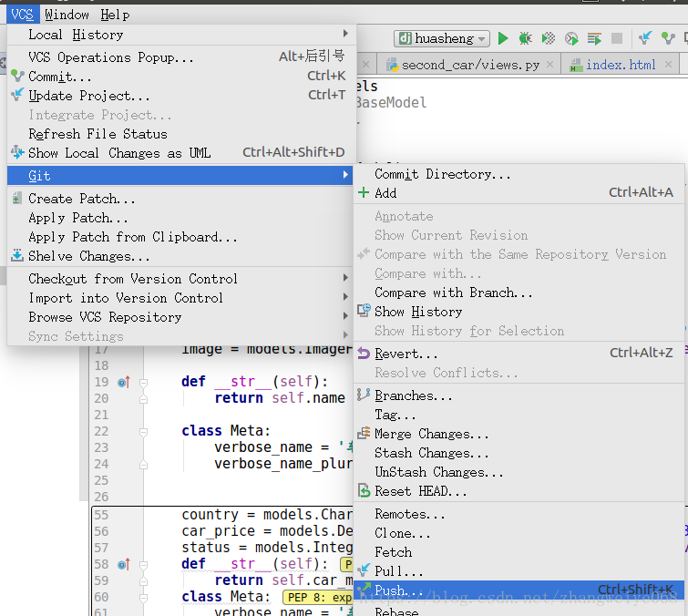Image resolution: width=688 pixels, height=616 pixels.
Task: Choose Shelve Changes... entry
Action: tap(181, 256)
